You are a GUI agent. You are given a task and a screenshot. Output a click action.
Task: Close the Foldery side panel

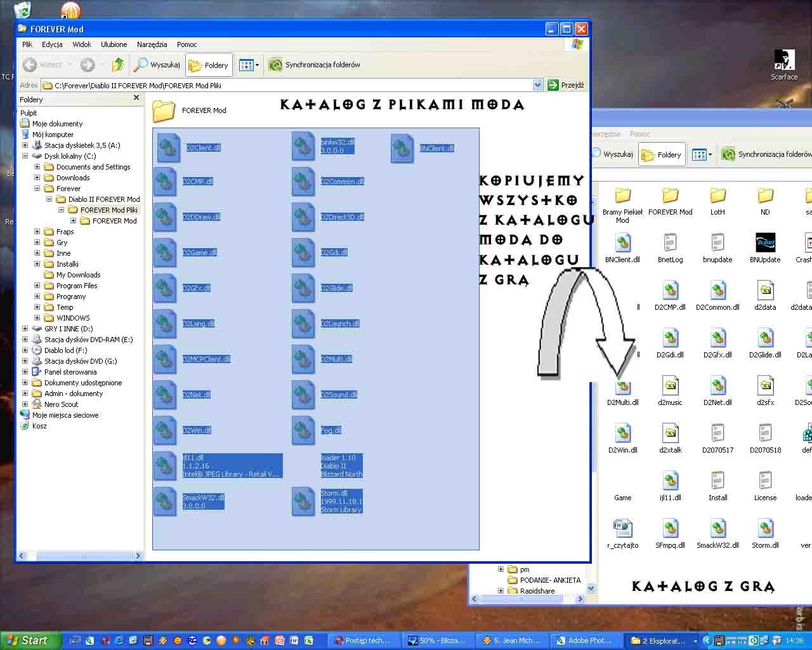click(x=136, y=98)
